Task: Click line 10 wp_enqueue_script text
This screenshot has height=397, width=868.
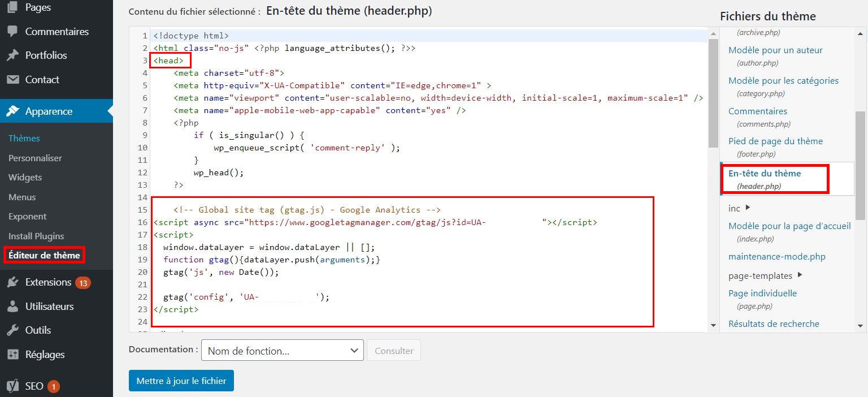Action: [x=307, y=148]
